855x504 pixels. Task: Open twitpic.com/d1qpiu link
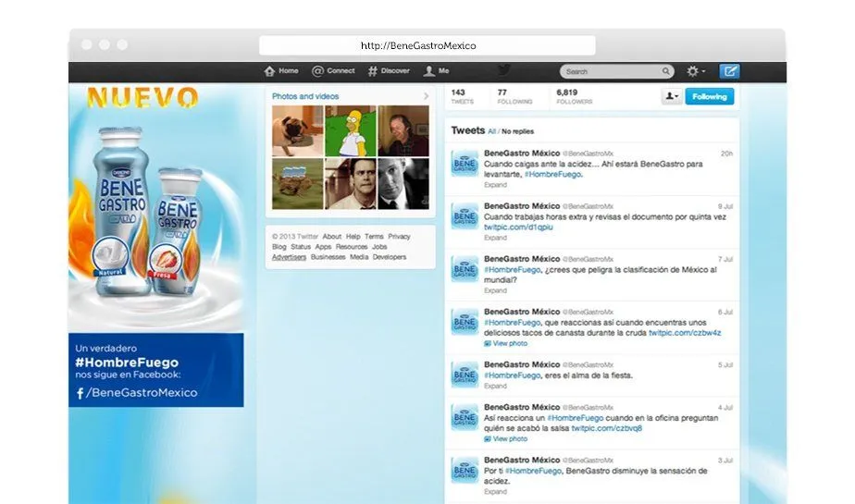point(518,227)
